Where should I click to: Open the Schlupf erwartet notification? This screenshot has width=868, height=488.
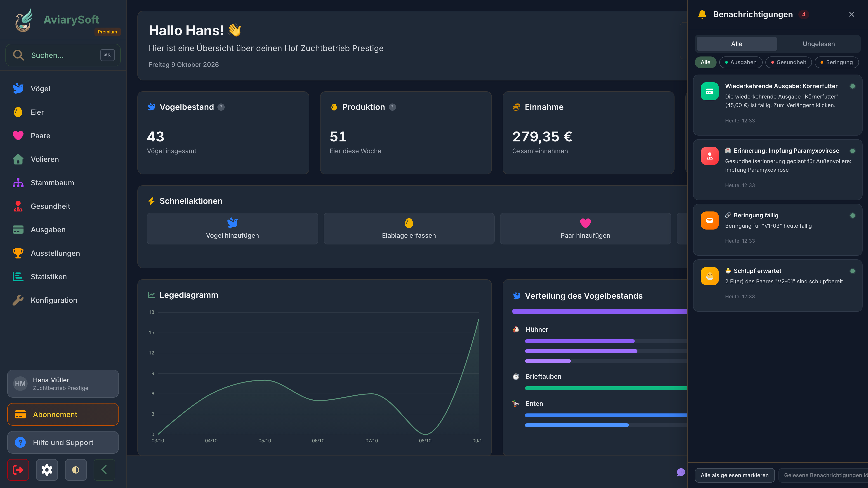(x=778, y=285)
